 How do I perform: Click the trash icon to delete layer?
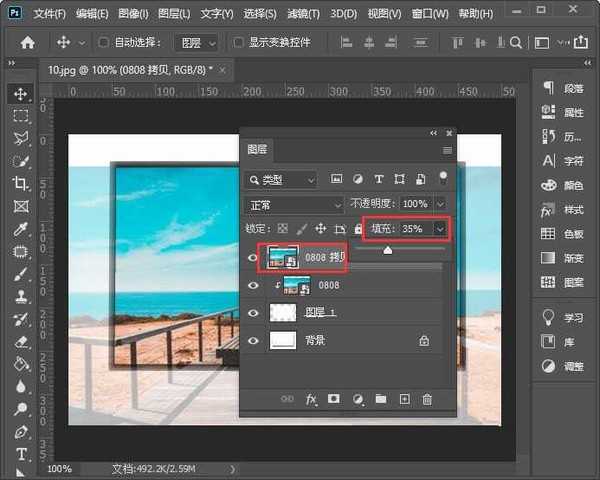click(427, 399)
